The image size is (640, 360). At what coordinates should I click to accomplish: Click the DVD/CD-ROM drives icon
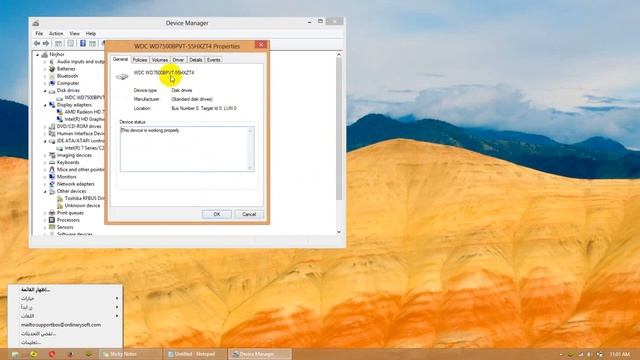(x=52, y=127)
